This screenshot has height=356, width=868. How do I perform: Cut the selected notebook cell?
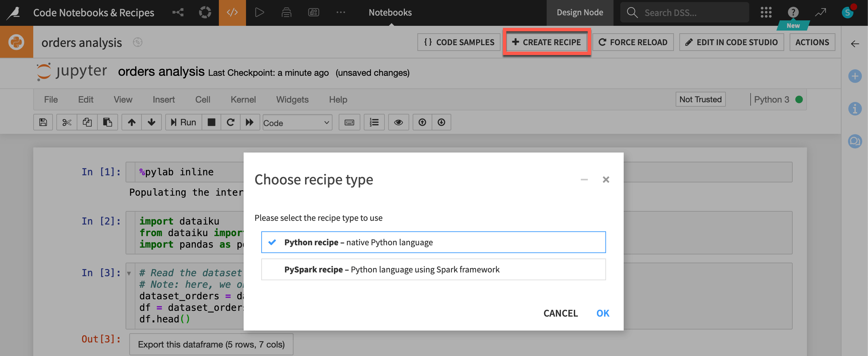(x=67, y=122)
